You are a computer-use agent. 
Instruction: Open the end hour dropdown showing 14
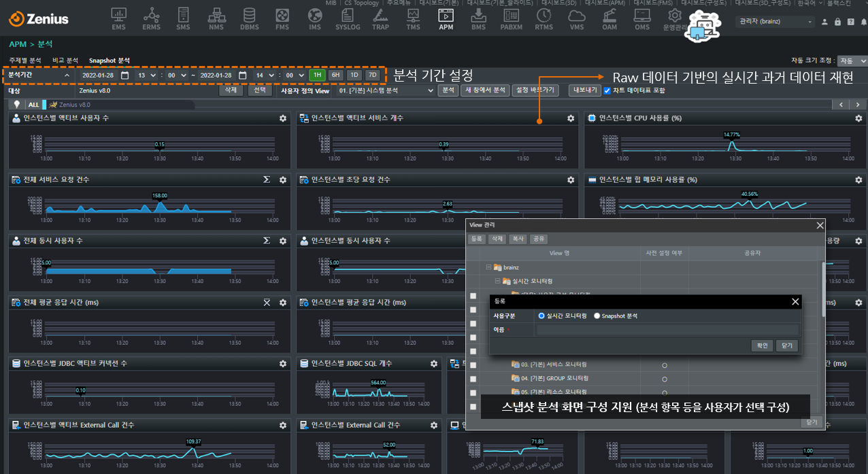[265, 75]
